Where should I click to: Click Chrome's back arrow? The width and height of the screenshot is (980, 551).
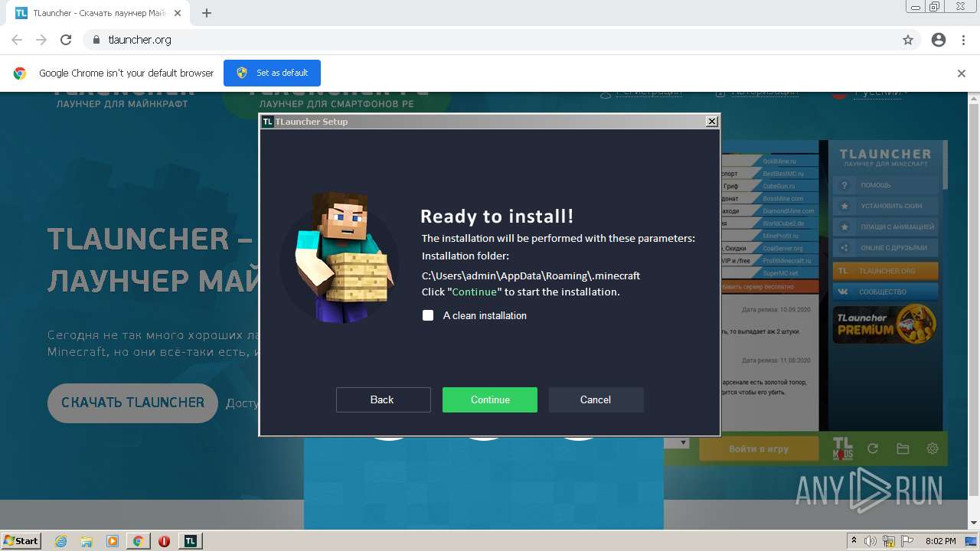pyautogui.click(x=17, y=40)
